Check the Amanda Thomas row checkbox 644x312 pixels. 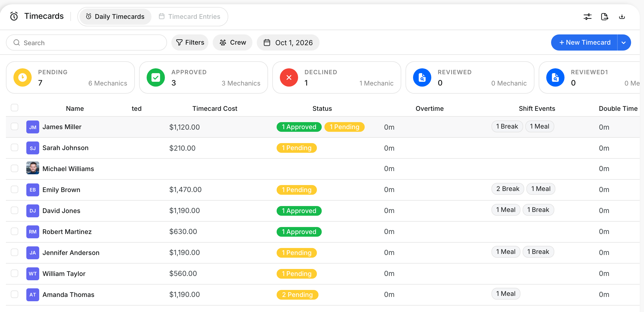[x=15, y=294]
